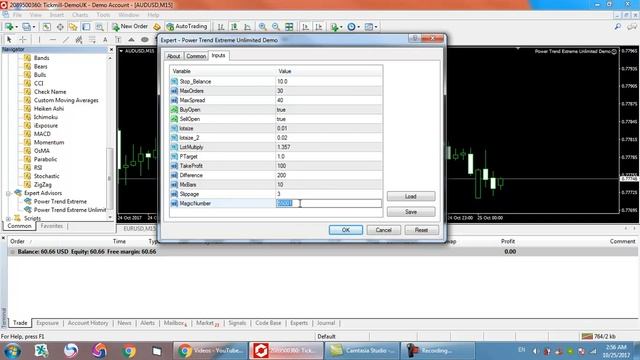640x360 pixels.
Task: Select the Trendline drawing tool
Action: point(66,40)
